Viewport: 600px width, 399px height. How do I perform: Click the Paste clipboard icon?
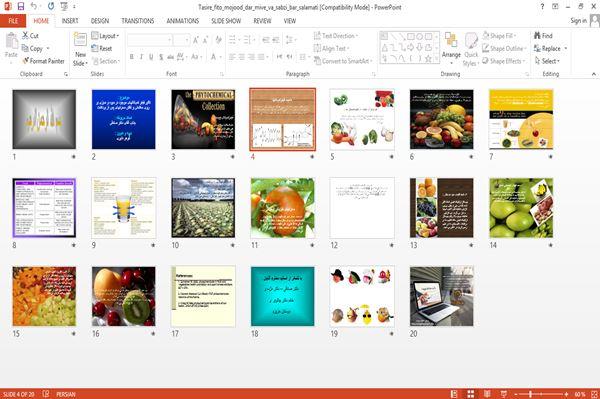tap(11, 41)
